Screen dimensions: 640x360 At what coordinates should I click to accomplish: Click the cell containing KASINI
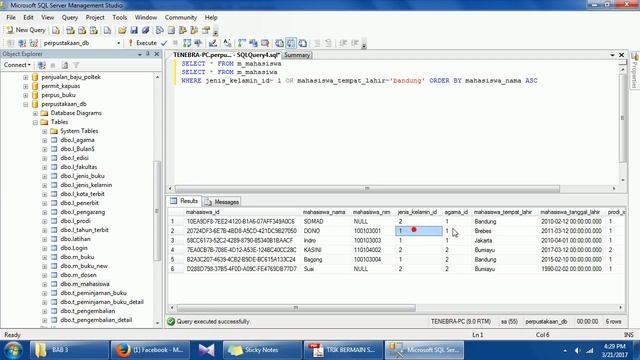(325, 250)
